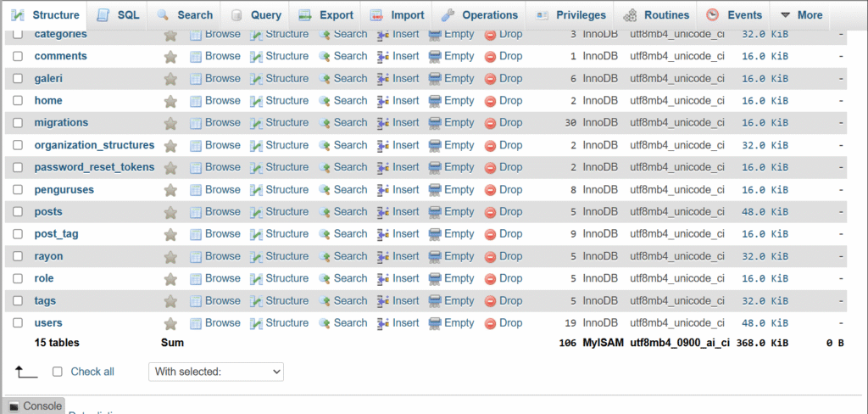Click the posts table favorite star
The height and width of the screenshot is (414, 868).
pos(170,212)
